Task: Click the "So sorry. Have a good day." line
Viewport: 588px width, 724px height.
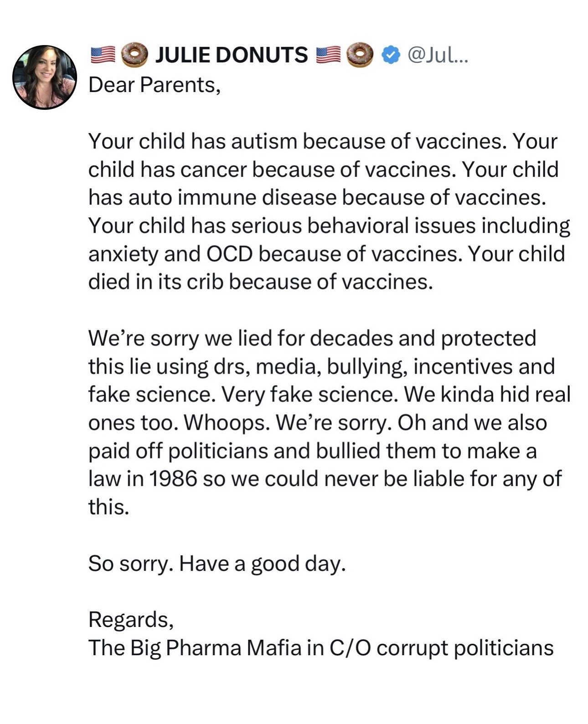Action: click(217, 564)
